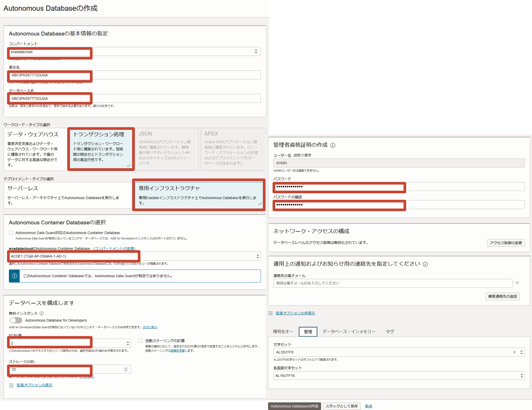Click the アクセス制御の変更 button
The image size is (532, 410).
coord(506,243)
